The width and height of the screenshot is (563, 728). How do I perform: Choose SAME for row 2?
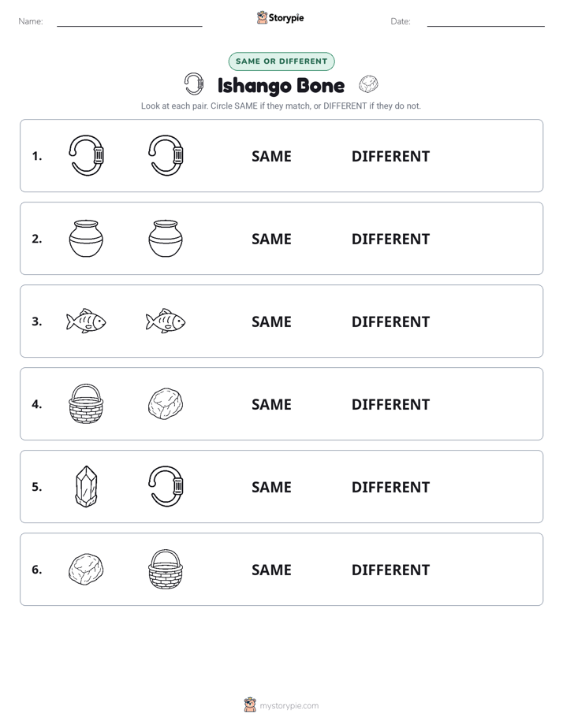(x=271, y=239)
